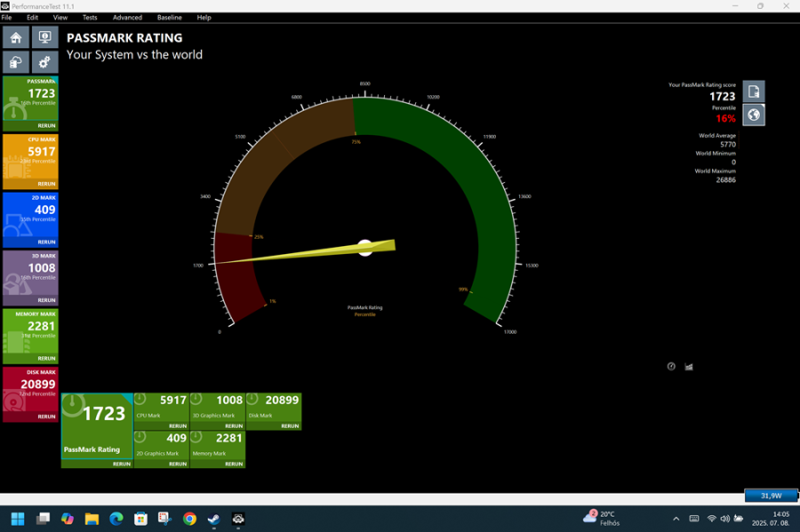800x532 pixels.
Task: Open Steam from the taskbar
Action: (213, 519)
